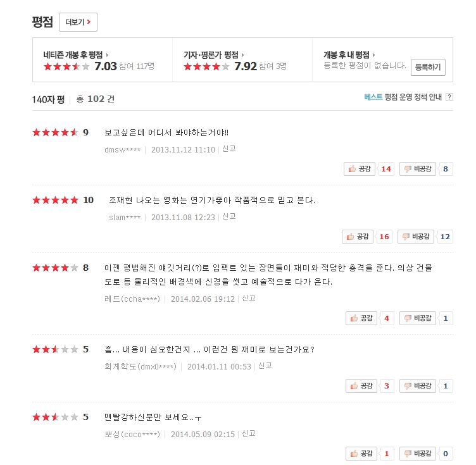Dislike the 회계학도 review
Image resolution: width=476 pixels, height=465 pixels.
(420, 386)
